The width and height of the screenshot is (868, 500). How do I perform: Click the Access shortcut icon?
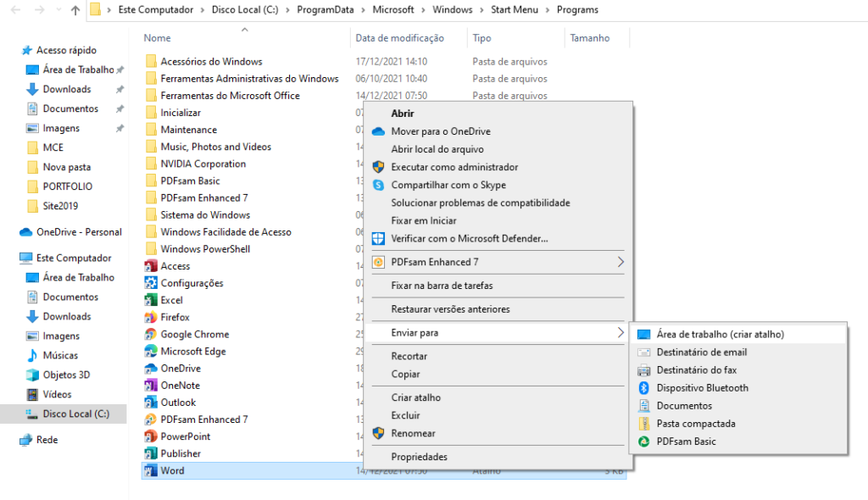(x=151, y=266)
